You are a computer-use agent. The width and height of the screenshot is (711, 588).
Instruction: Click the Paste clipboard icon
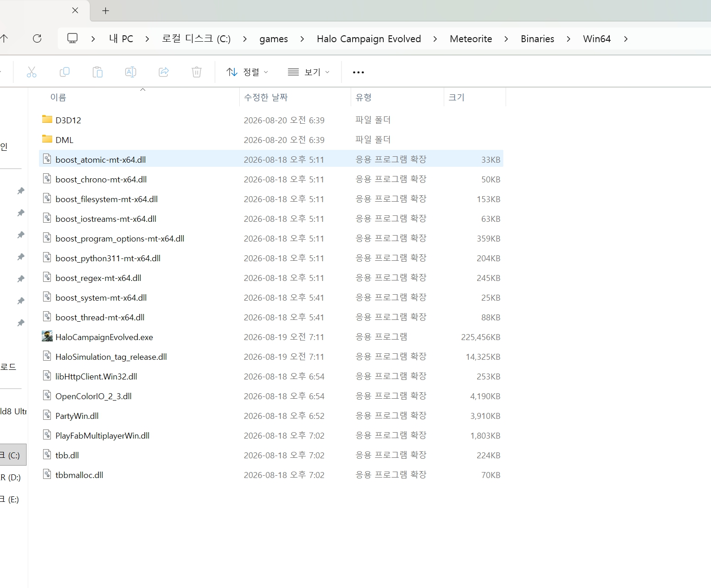click(x=98, y=72)
